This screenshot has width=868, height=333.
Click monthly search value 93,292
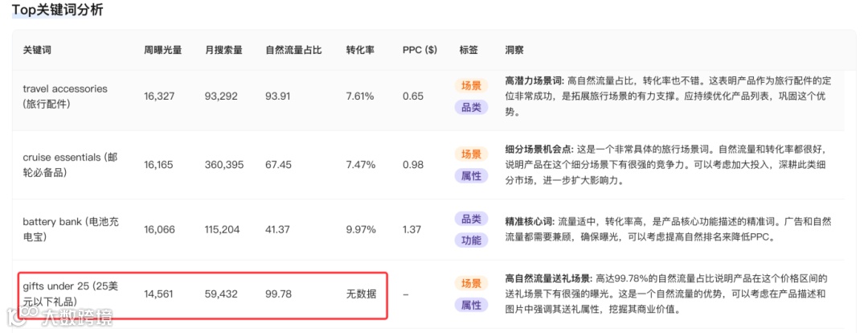point(222,96)
